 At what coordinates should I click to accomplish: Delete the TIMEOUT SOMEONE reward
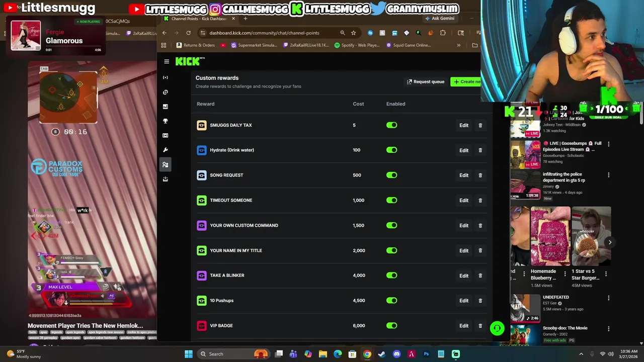[480, 200]
